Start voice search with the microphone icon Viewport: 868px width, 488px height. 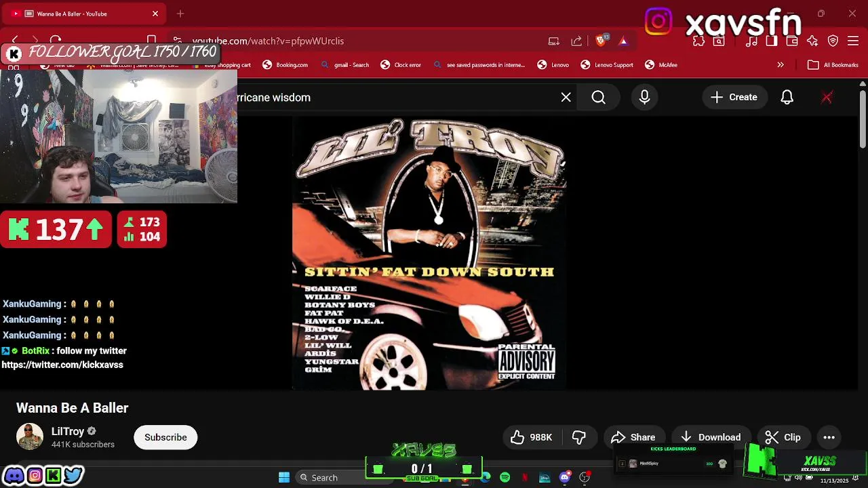tap(644, 98)
